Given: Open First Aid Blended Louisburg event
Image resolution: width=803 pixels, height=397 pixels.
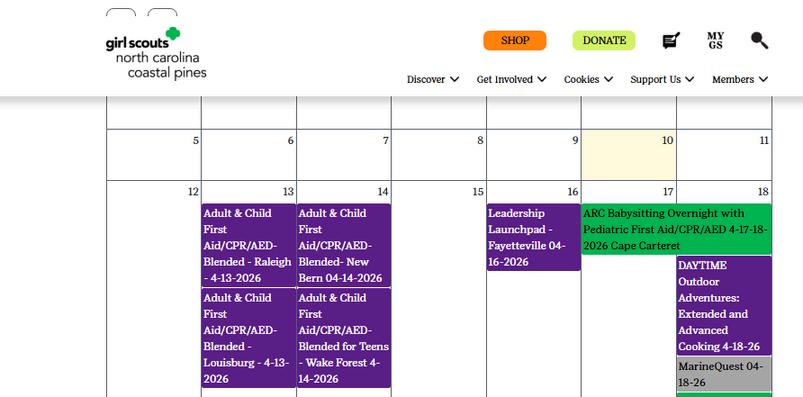Looking at the screenshot, I should pyautogui.click(x=249, y=338).
